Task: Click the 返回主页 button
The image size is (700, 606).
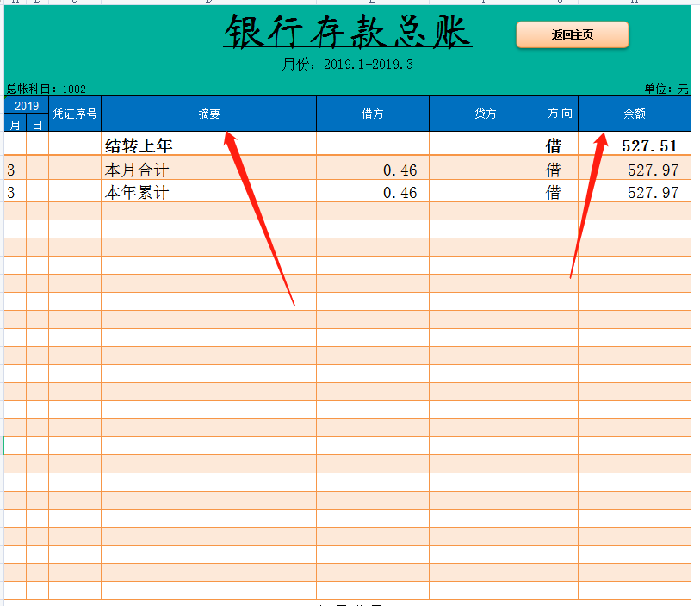Action: click(x=572, y=35)
